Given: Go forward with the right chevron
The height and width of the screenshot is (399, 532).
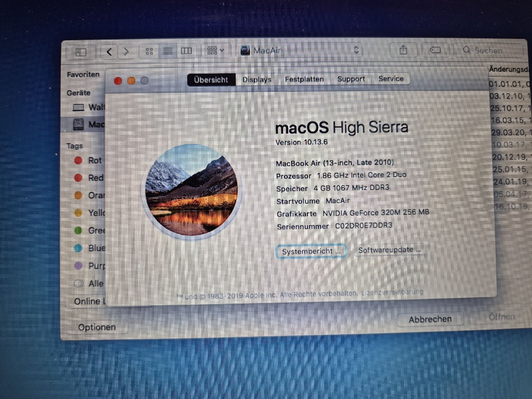Looking at the screenshot, I should coord(126,52).
